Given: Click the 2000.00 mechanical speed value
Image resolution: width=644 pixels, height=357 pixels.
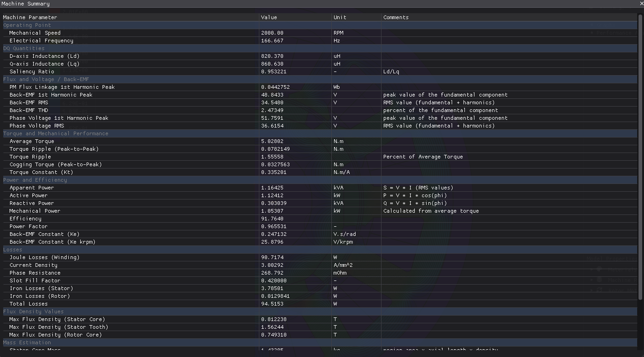Looking at the screenshot, I should [x=272, y=33].
